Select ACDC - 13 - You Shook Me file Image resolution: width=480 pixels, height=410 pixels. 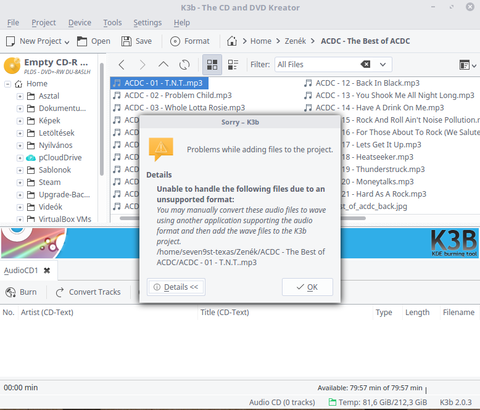coord(389,95)
